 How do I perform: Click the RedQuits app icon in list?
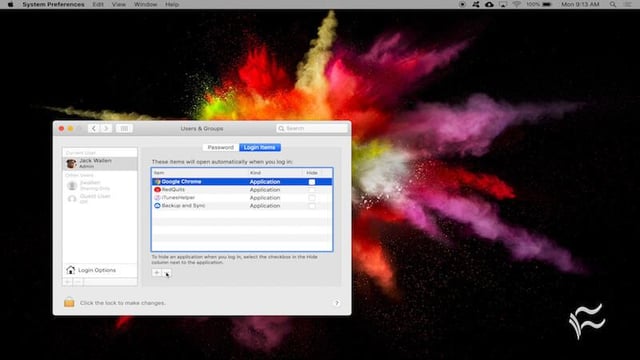(157, 190)
